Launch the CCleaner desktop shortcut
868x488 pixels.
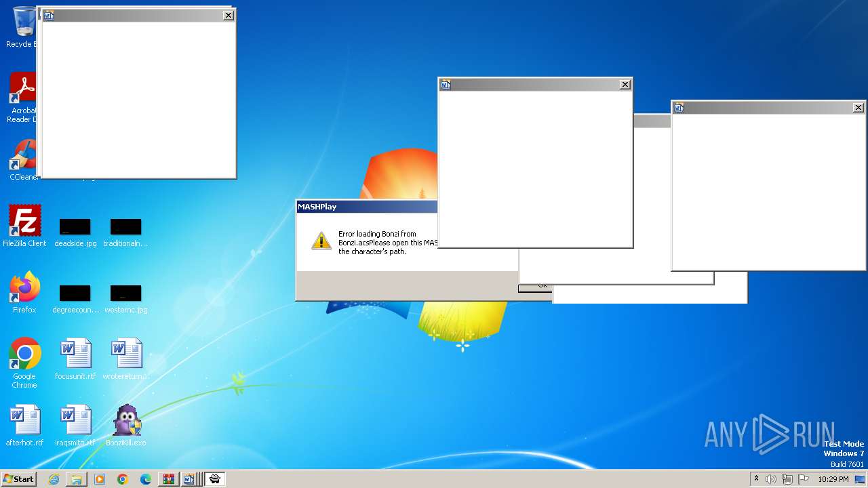click(22, 160)
